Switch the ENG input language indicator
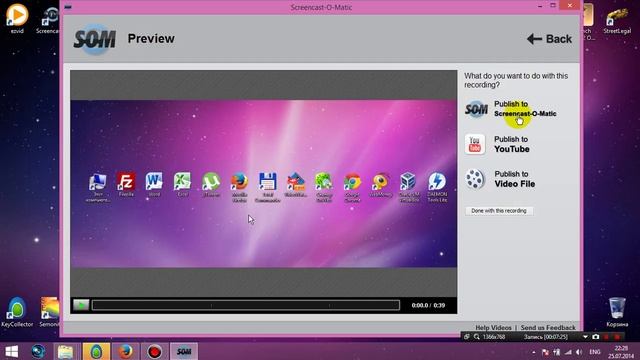 coord(595,352)
